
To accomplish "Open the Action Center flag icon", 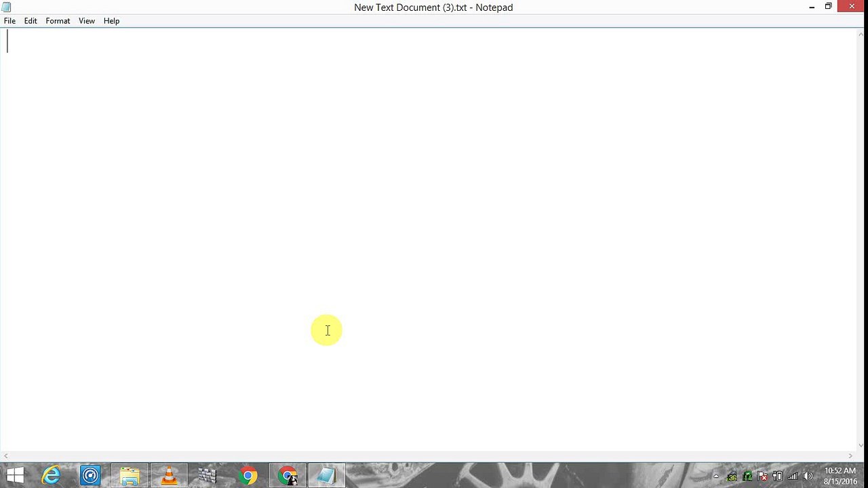I will tap(762, 476).
